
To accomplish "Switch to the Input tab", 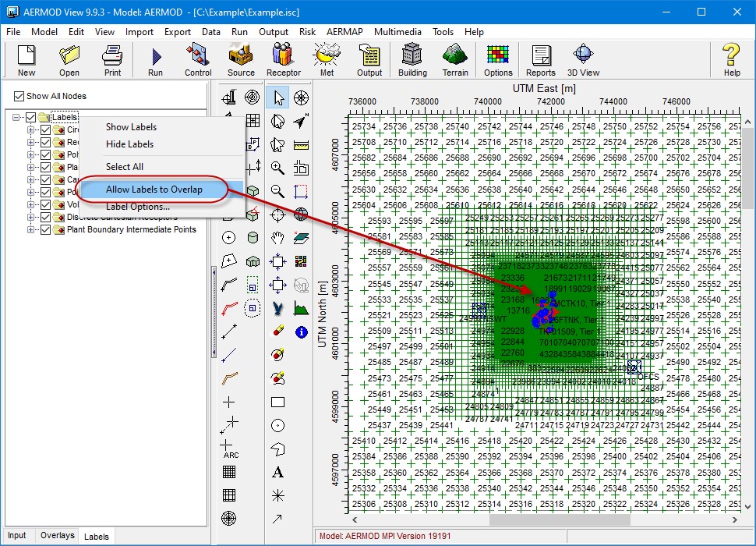I will point(17,535).
